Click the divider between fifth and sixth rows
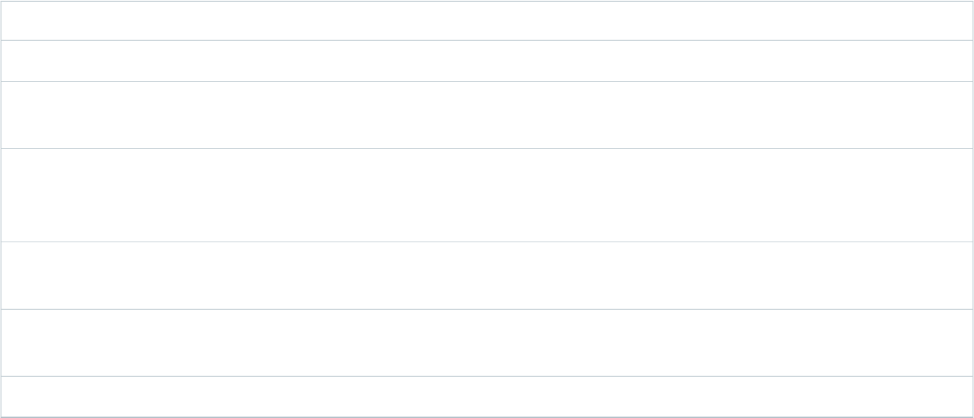 point(487,309)
